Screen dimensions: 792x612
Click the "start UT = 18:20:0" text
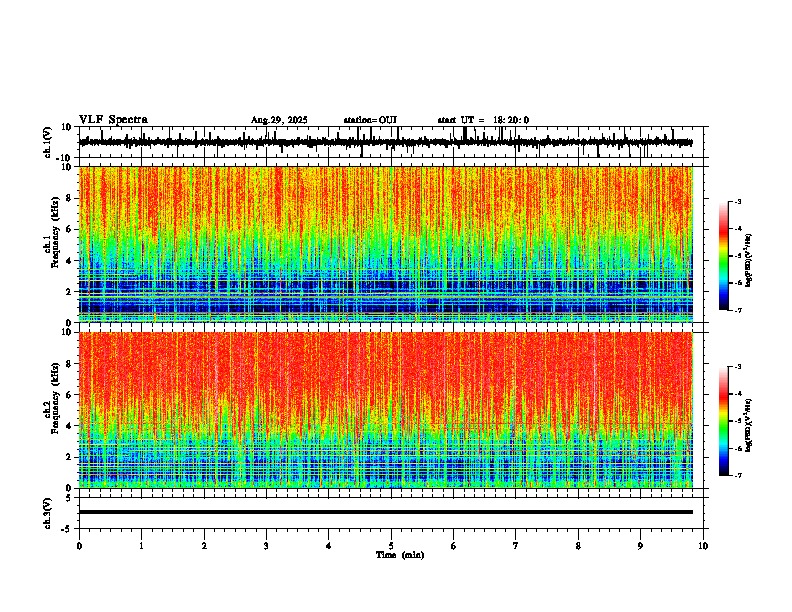click(x=483, y=120)
